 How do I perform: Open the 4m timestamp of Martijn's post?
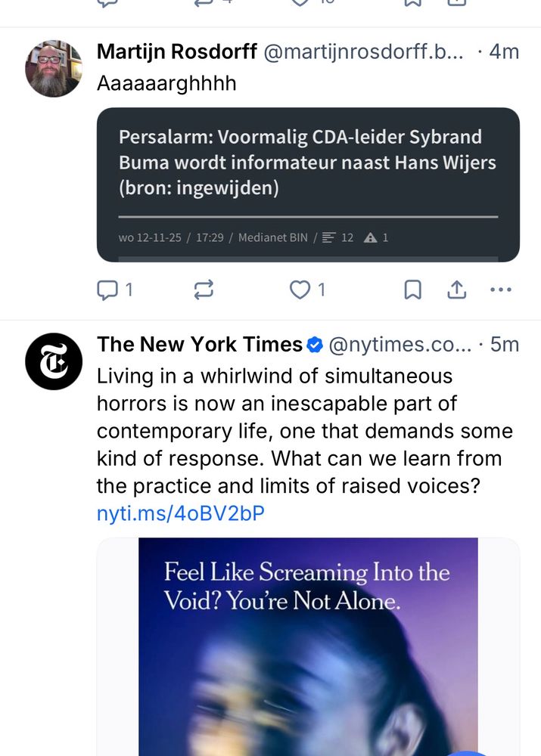[503, 51]
